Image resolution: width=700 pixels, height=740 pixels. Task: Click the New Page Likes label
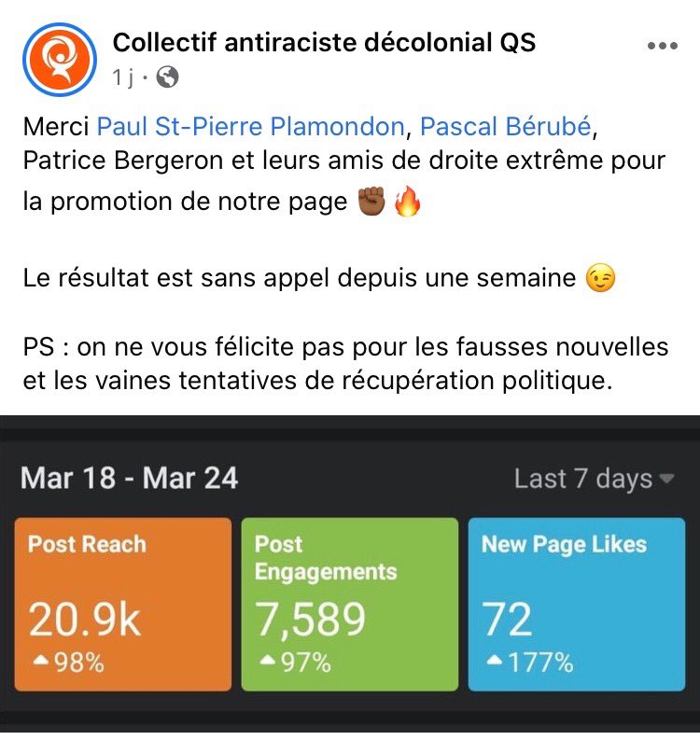564,544
